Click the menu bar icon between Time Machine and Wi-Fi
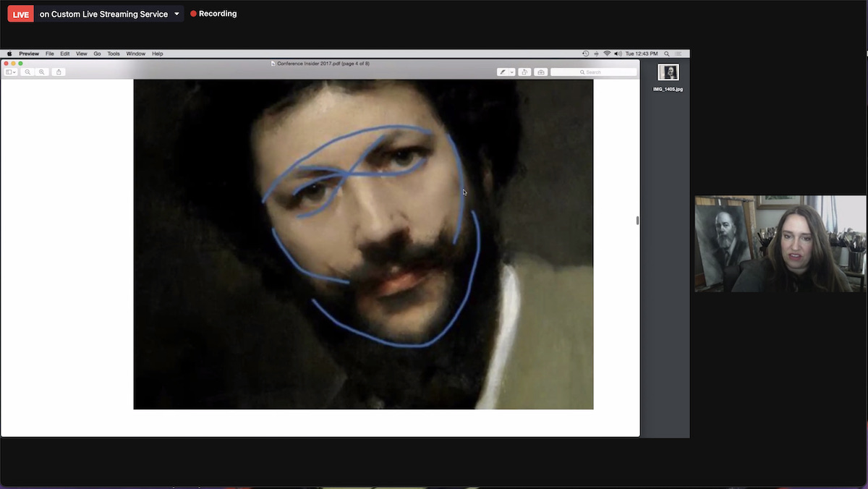Image resolution: width=868 pixels, height=489 pixels. click(596, 54)
